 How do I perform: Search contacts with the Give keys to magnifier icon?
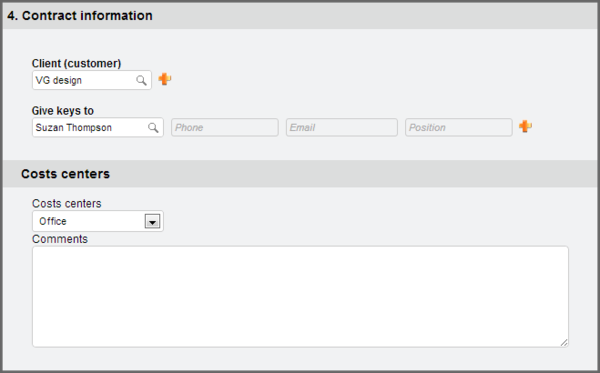pyautogui.click(x=153, y=128)
